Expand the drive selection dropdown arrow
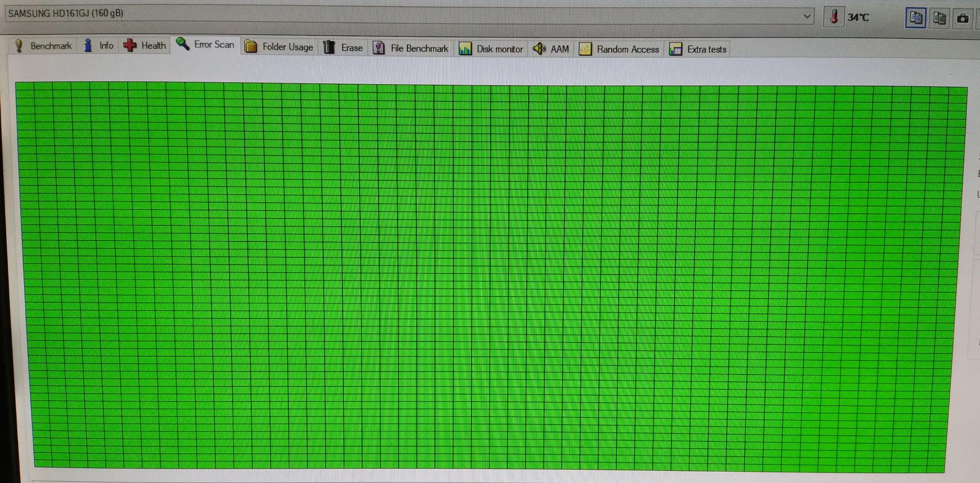The width and height of the screenshot is (980, 483). click(807, 17)
